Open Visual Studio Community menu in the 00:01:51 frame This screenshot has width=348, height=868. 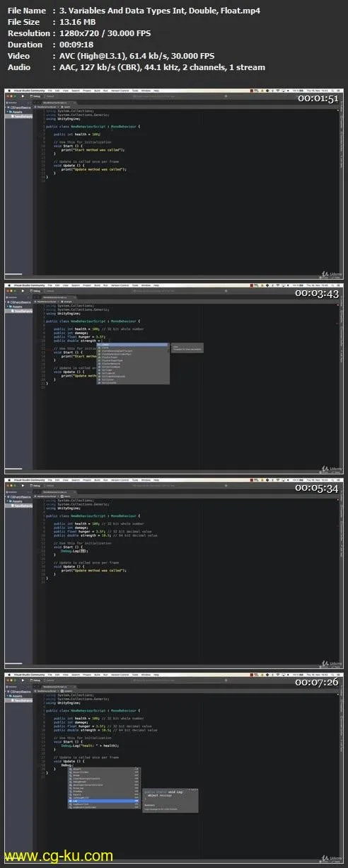point(29,91)
